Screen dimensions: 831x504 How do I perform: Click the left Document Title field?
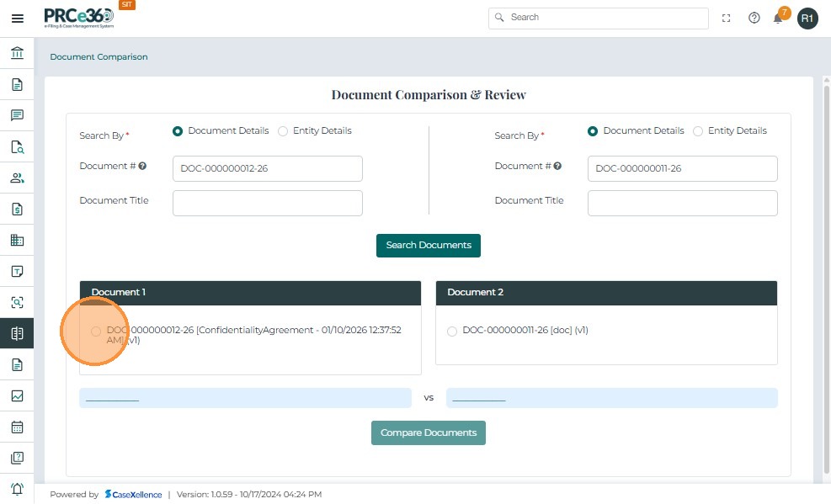pyautogui.click(x=268, y=203)
